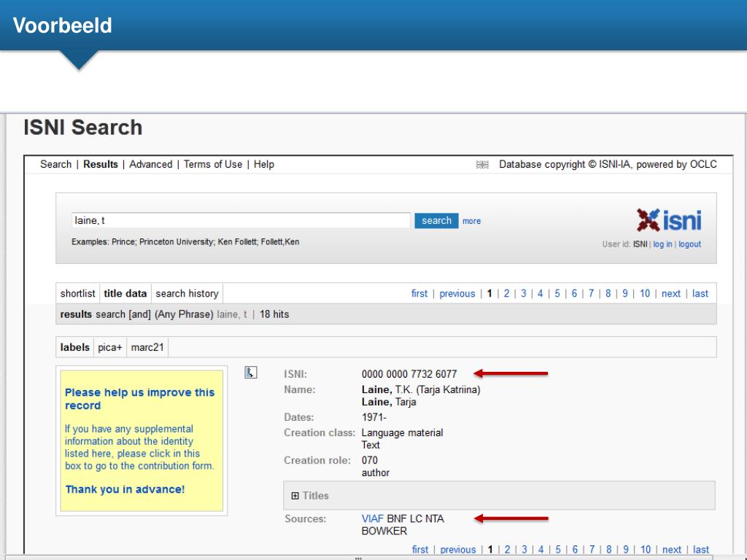Click the VIAF source link
This screenshot has height=560, width=747.
coord(373,518)
